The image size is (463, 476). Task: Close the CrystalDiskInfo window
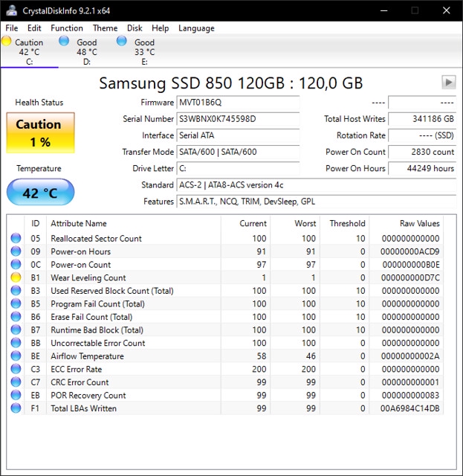pyautogui.click(x=447, y=10)
